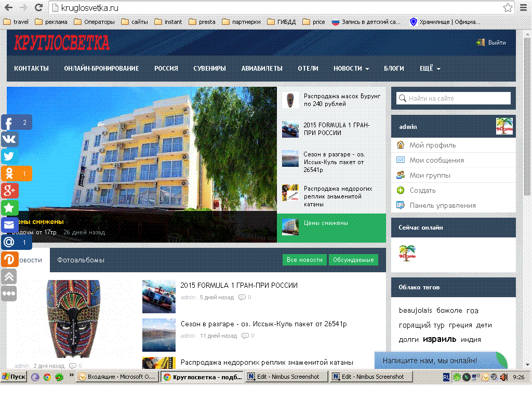This screenshot has height=399, width=532.
Task: Open slider item Распродажа недорогих реплик катаны
Action: tap(331, 196)
